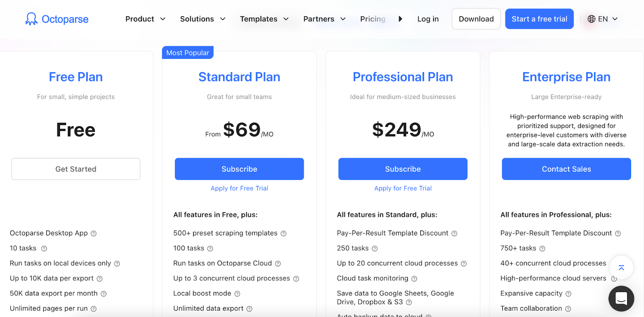Click help icon beside Octoparse Desktop App
The height and width of the screenshot is (317, 644).
[93, 233]
